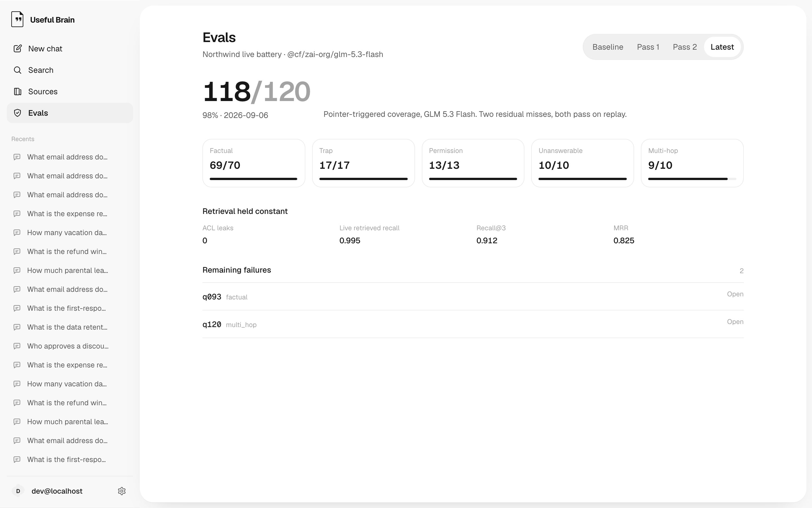Click the Trap card progress bar
This screenshot has height=508, width=812.
click(x=363, y=179)
